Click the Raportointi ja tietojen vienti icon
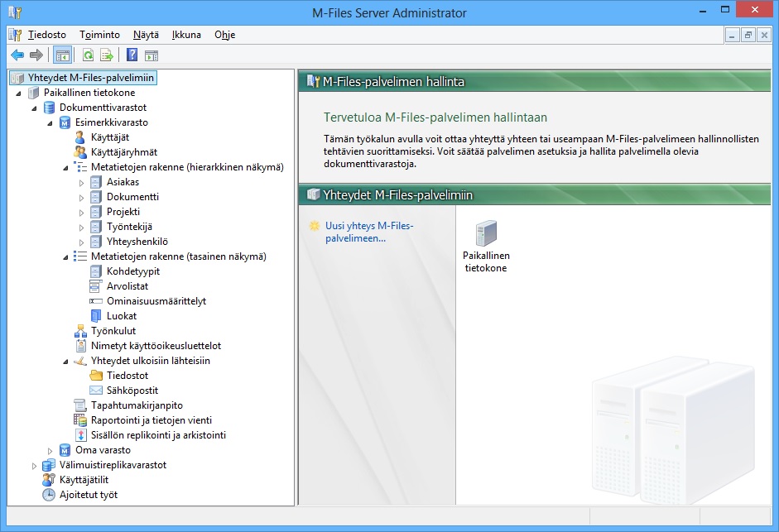Screen dimensions: 779x532 point(80,420)
